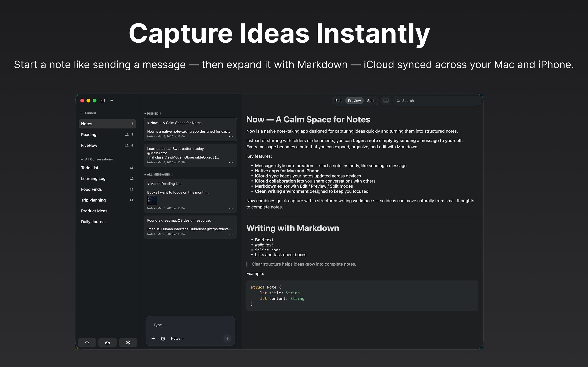Screen dimensions: 588x367
Task: Open the inbox tray icon
Action: pos(107,343)
